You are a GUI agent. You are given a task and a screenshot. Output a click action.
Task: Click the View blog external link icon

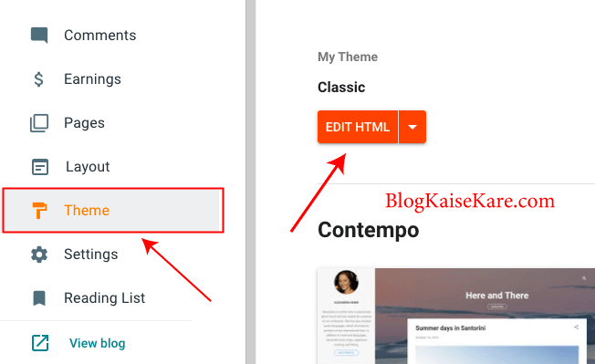click(x=40, y=343)
